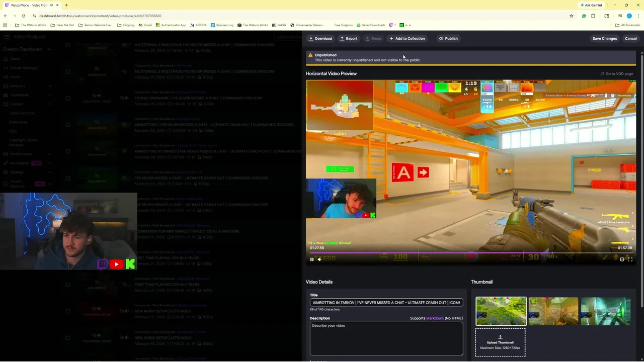Screen dimensions: 644x362
Task: Toggle fullscreen on the video preview
Action: click(x=630, y=259)
